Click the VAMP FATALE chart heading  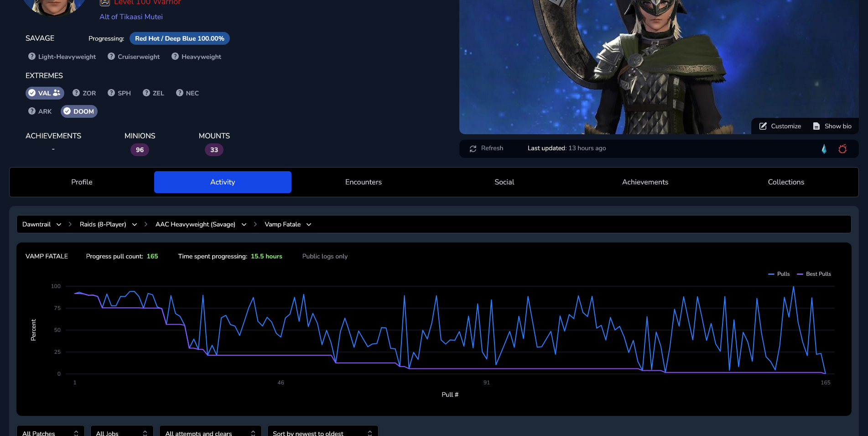[x=47, y=256]
